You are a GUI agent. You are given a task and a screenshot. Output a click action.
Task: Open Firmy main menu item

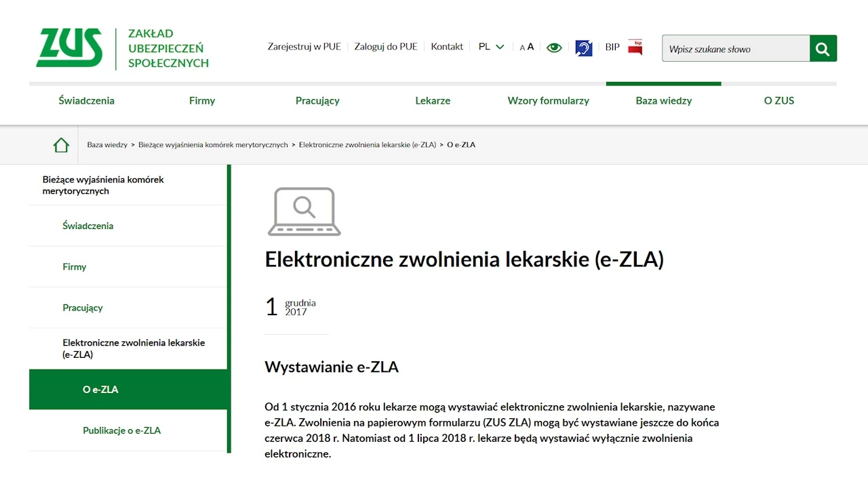pos(202,100)
